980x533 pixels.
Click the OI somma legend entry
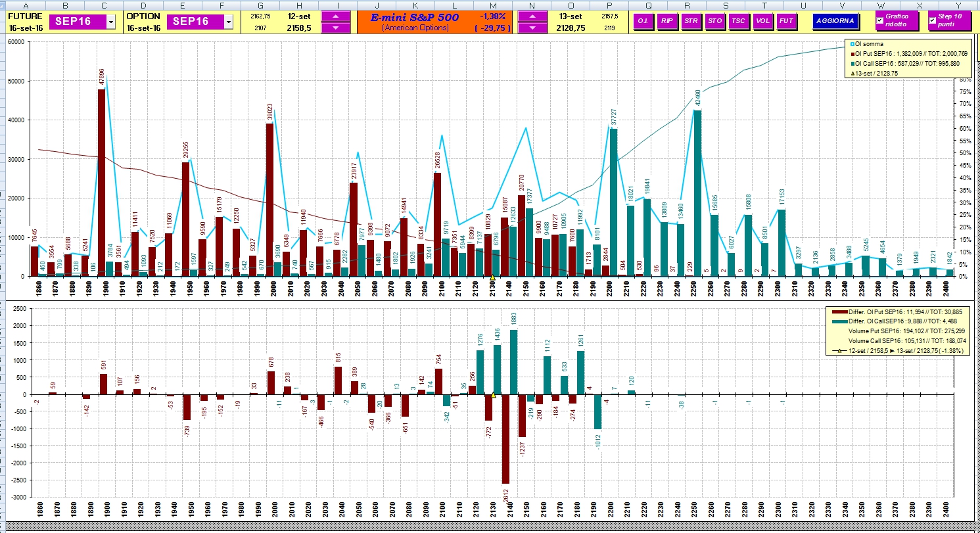pos(868,44)
